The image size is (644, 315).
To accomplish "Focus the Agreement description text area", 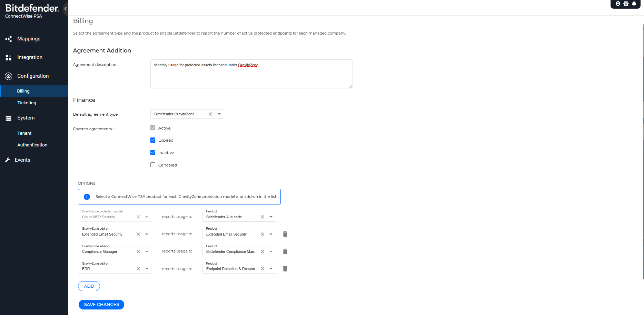I will click(251, 74).
